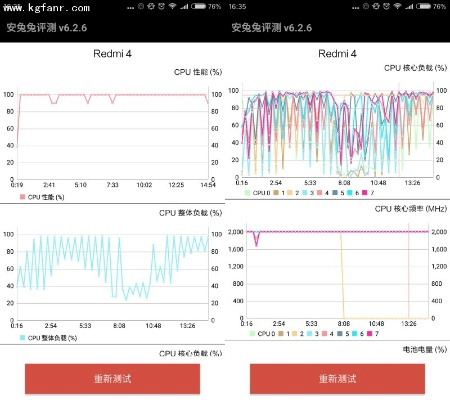Tap CPU 0 swatch in core load legend
Screen dimensions: 450x400
pos(247,193)
